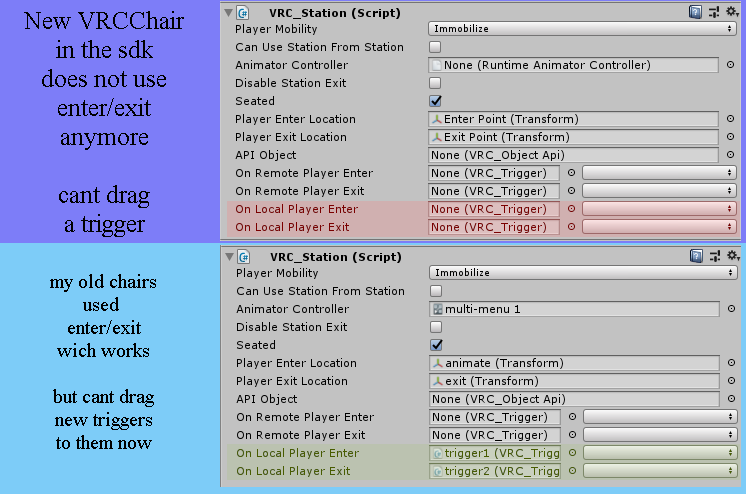Open bottom On Local Player Enter dropdown
The width and height of the screenshot is (746, 494).
(660, 454)
